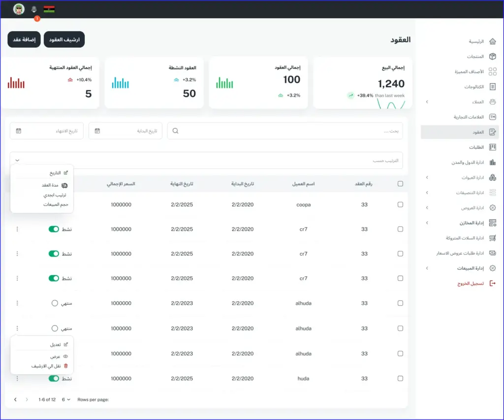Screen dimensions: 504x420
Task: Click the buildings icon beside ادارة الدول والمدن
Action: click(x=492, y=162)
